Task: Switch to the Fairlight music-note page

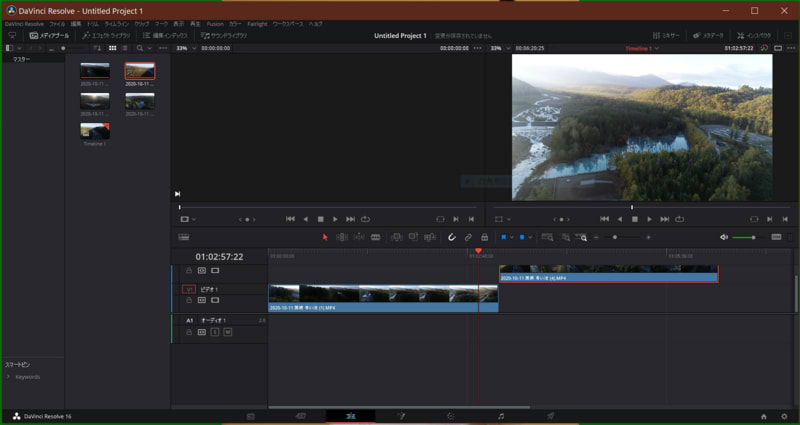Action: pyautogui.click(x=501, y=416)
